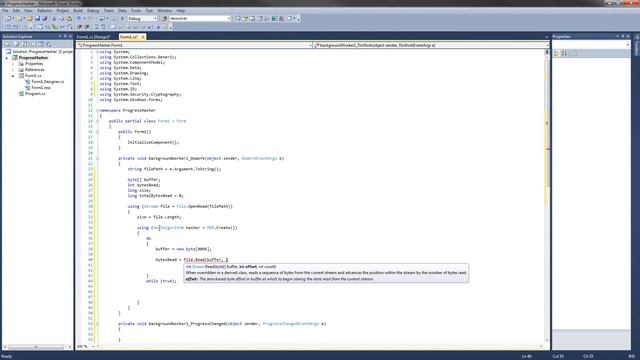640x360 pixels.
Task: Click the Copy toolbar icon
Action: click(61, 18)
